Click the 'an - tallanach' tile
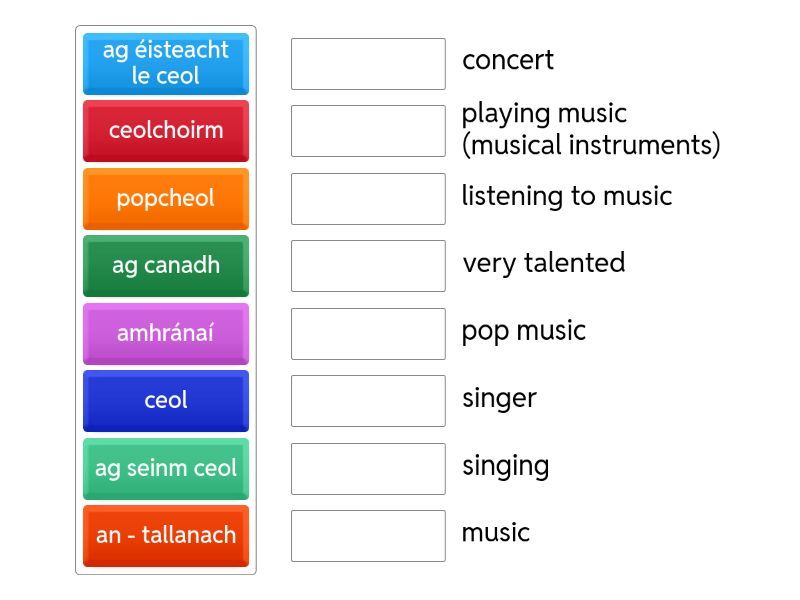Image resolution: width=800 pixels, height=600 pixels. (x=166, y=535)
